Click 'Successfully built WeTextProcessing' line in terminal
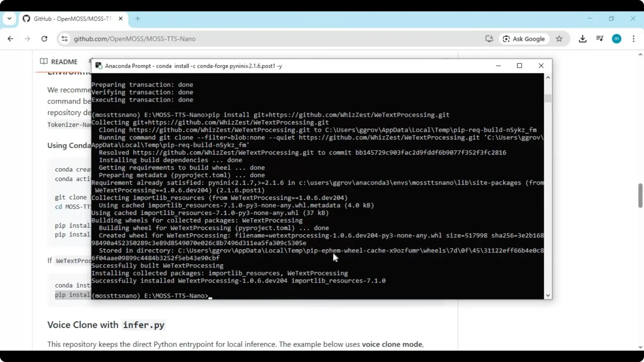Viewport: 644px width, 362px height. pos(157,265)
